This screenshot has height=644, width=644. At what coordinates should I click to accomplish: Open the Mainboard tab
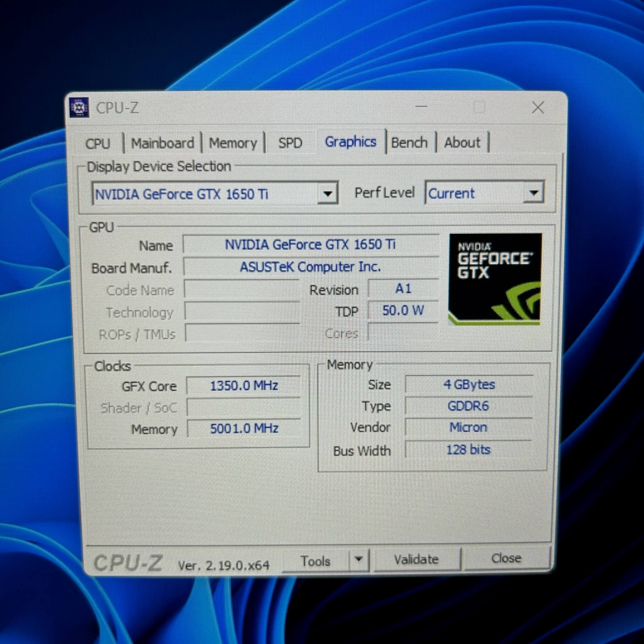click(x=162, y=143)
